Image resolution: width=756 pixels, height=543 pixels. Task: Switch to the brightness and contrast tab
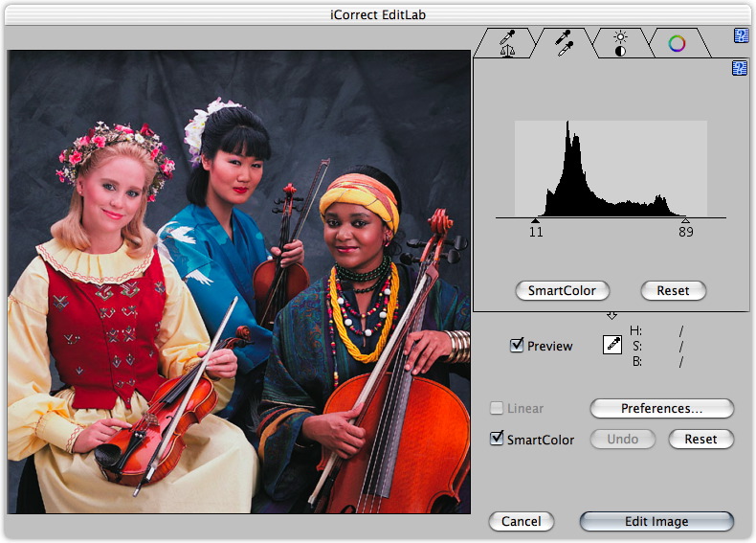click(x=619, y=43)
